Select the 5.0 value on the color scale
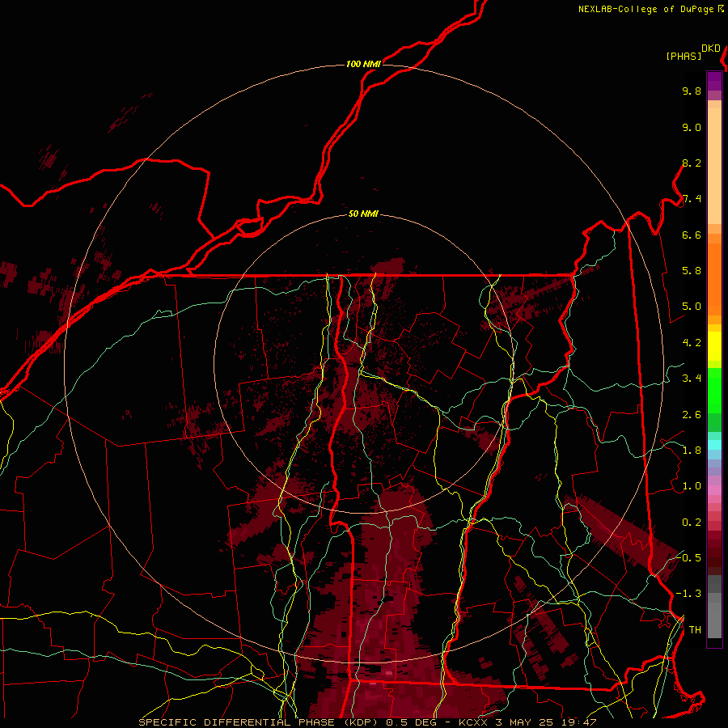Image resolution: width=728 pixels, height=728 pixels. coord(692,307)
